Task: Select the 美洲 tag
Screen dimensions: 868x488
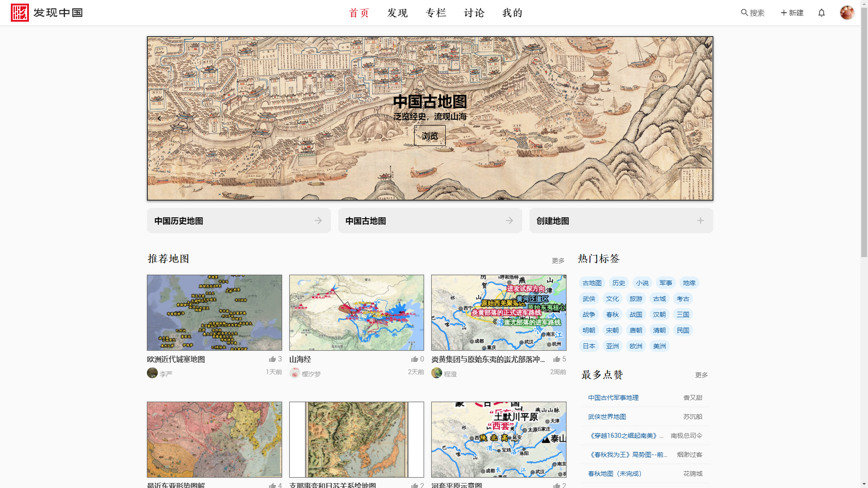Action: click(x=660, y=346)
